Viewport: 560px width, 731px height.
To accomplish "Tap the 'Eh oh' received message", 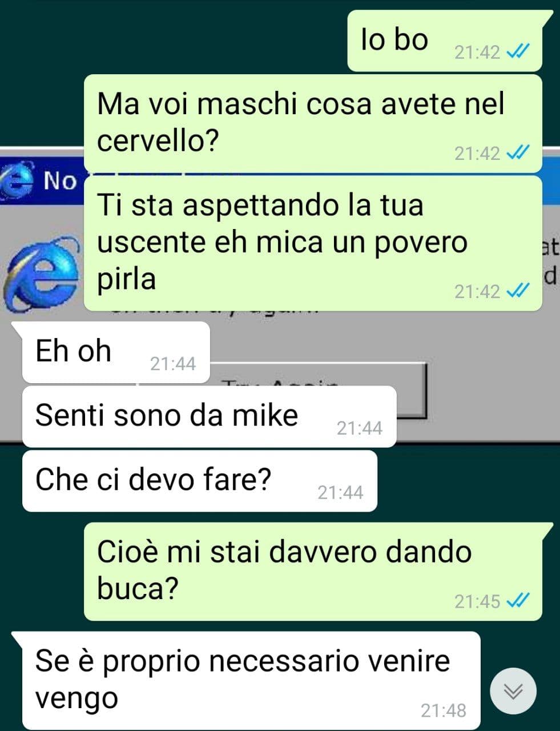I will coord(116,352).
